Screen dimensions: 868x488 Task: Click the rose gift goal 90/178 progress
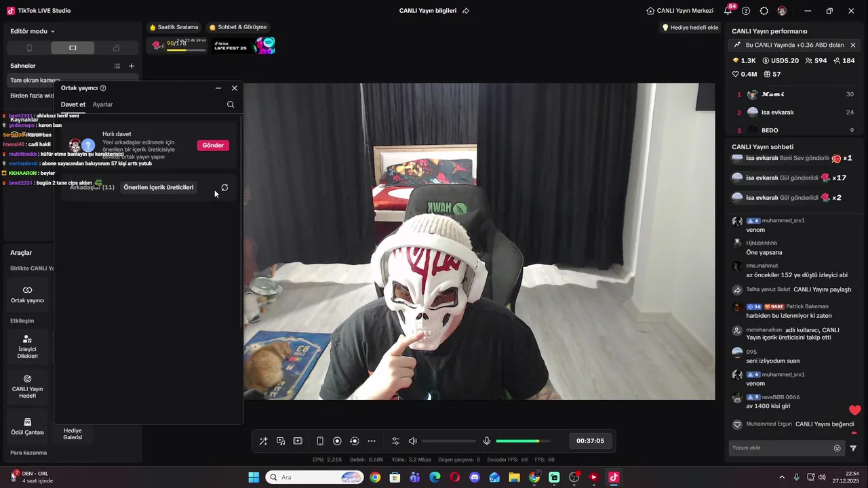coord(176,45)
